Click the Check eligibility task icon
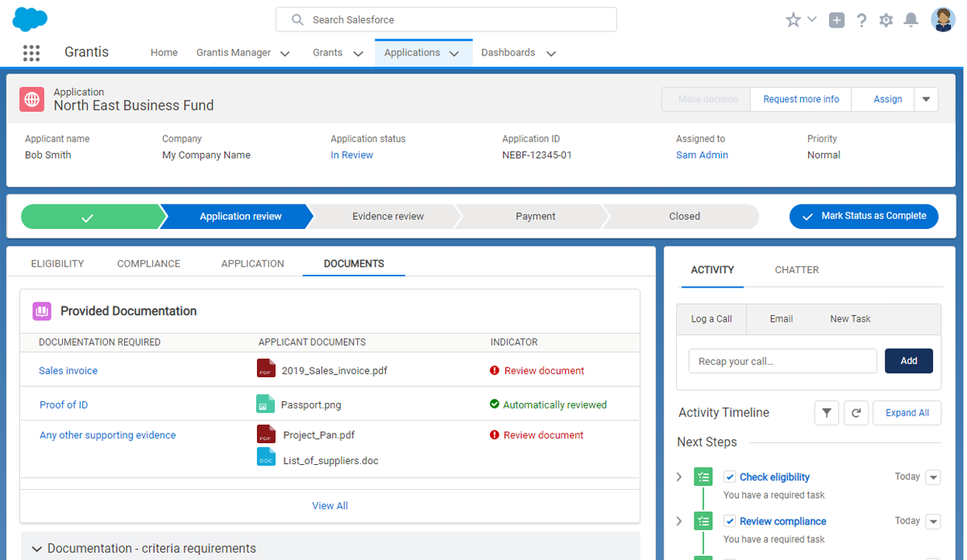967x560 pixels. (703, 477)
